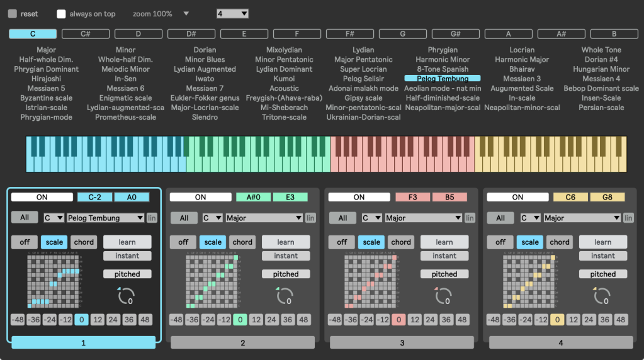This screenshot has height=360, width=644.
Task: Toggle the always on top checkbox
Action: point(61,14)
